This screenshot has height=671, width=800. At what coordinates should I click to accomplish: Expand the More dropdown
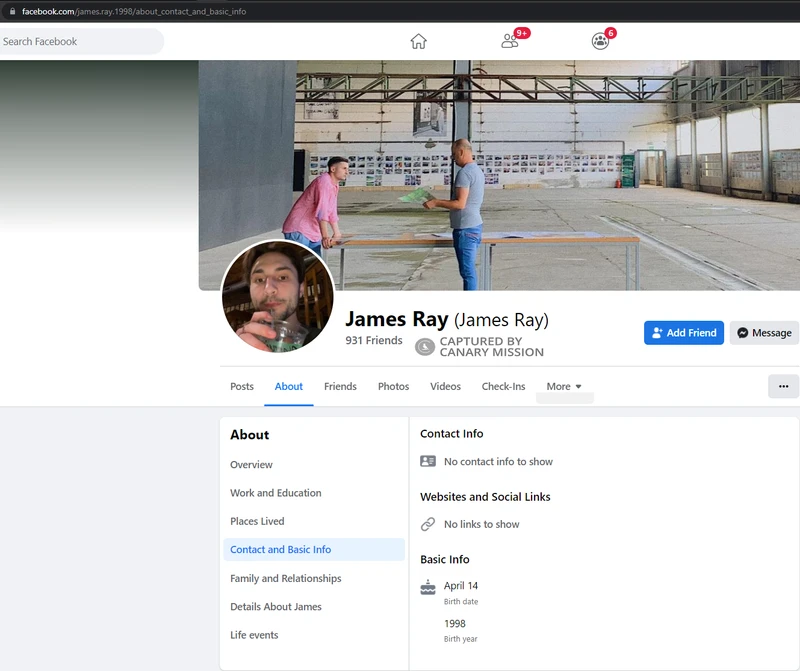[x=564, y=386]
